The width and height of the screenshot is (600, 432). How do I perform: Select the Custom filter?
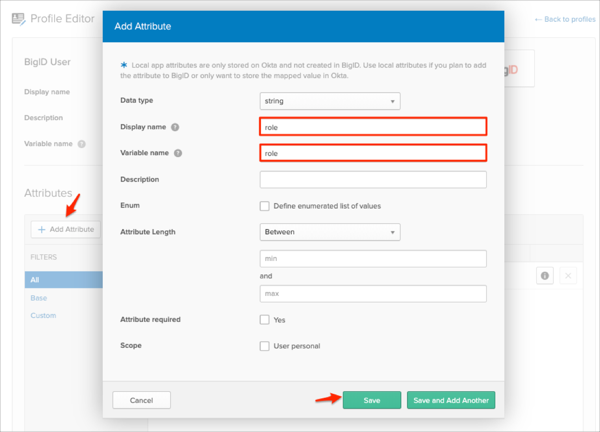click(x=42, y=315)
